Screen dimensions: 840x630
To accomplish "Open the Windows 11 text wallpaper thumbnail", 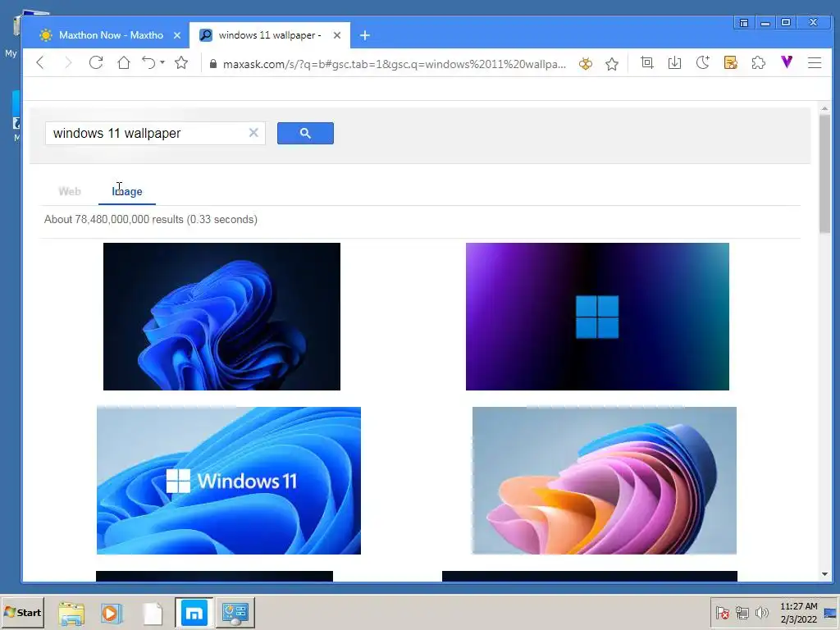I will click(x=229, y=481).
